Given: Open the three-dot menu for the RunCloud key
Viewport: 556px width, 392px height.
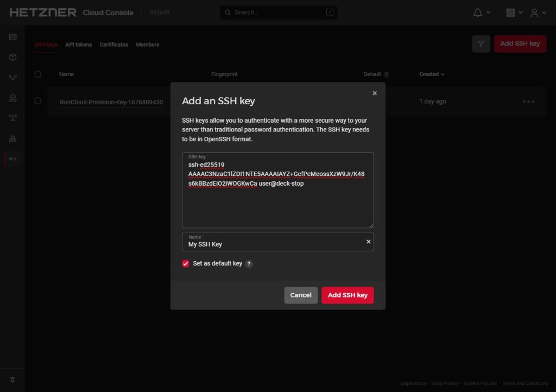Looking at the screenshot, I should pyautogui.click(x=528, y=102).
